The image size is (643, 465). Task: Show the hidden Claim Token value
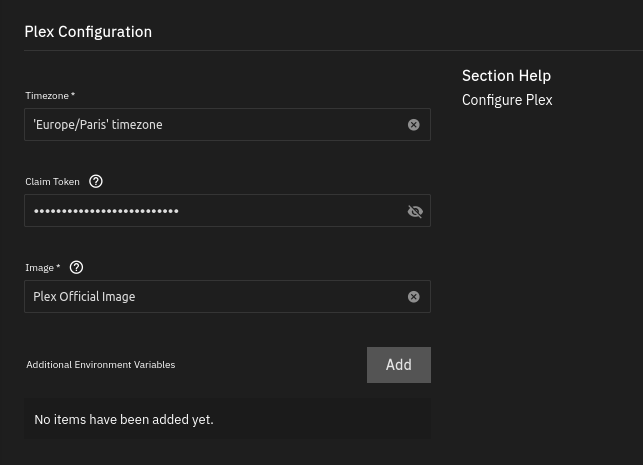(x=415, y=211)
